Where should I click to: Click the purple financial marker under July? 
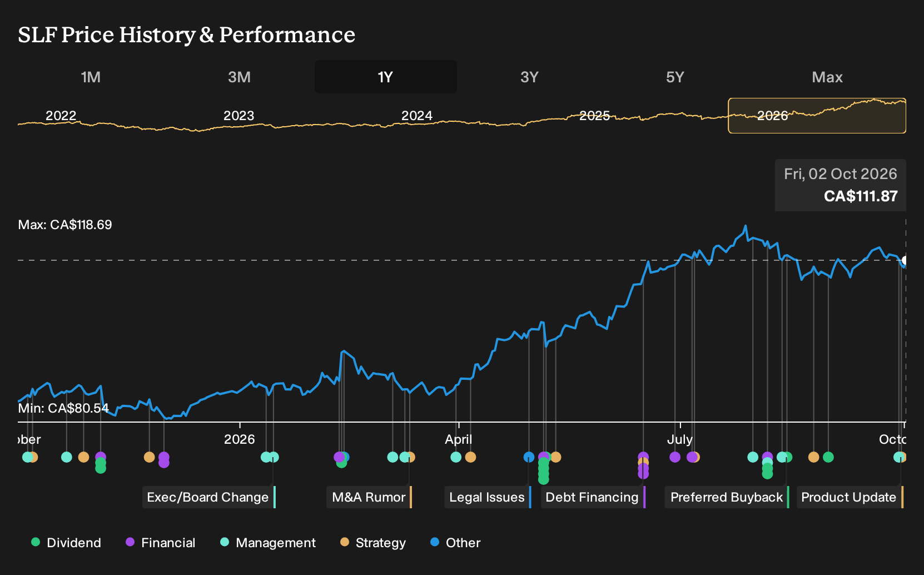pyautogui.click(x=675, y=457)
